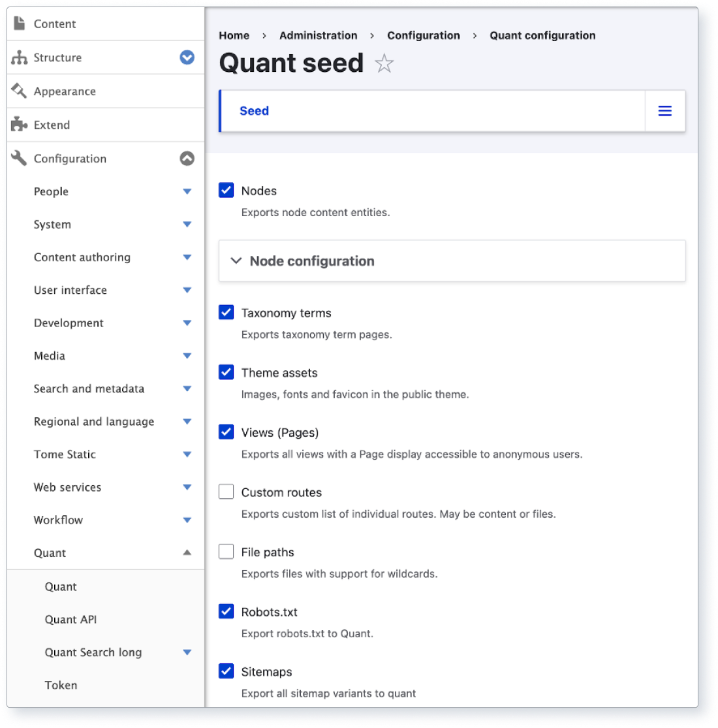This screenshot has height=728, width=718.
Task: Select the Structure sidebar icon
Action: click(x=18, y=57)
